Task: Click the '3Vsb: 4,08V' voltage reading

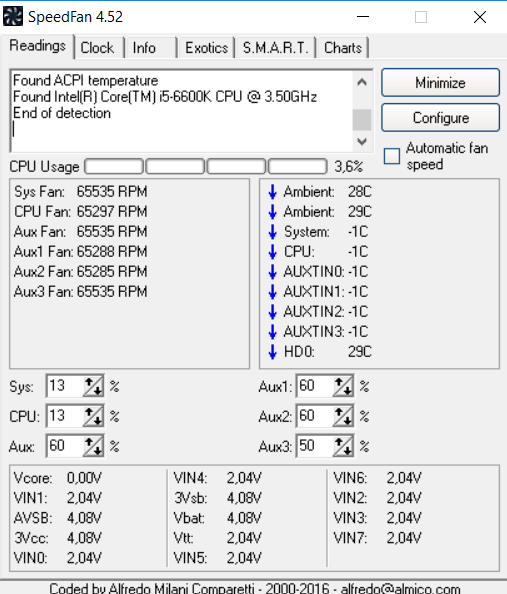Action: tap(218, 498)
